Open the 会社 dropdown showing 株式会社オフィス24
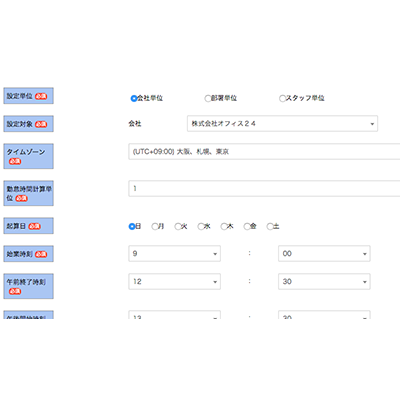This screenshot has width=400, height=400. coord(282,124)
